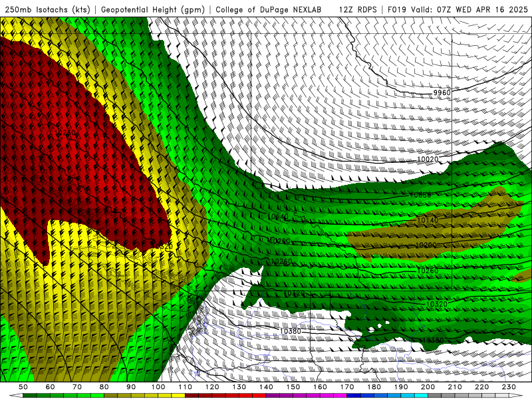
Task: Click the color bar value 130
Action: (x=239, y=387)
